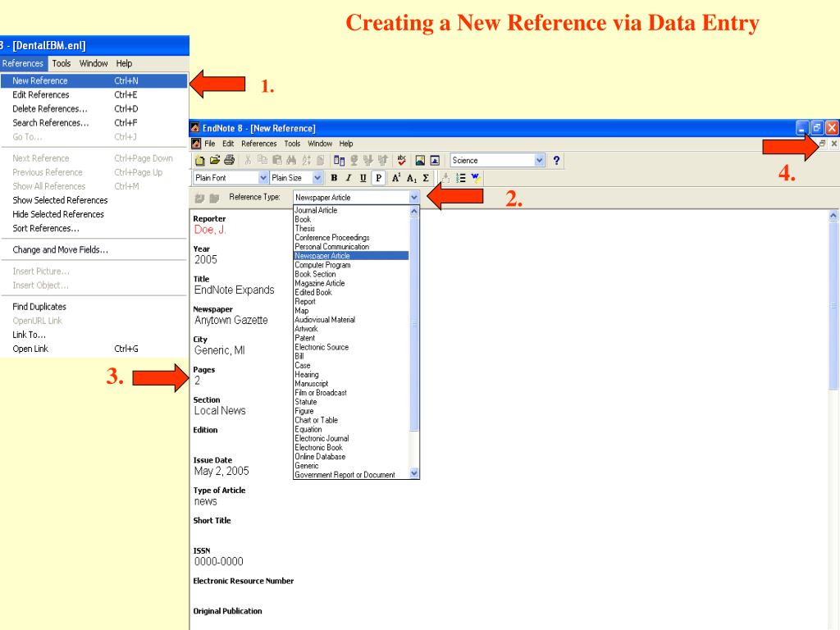Choose Electronic Source in the list
840x630 pixels.
(322, 347)
